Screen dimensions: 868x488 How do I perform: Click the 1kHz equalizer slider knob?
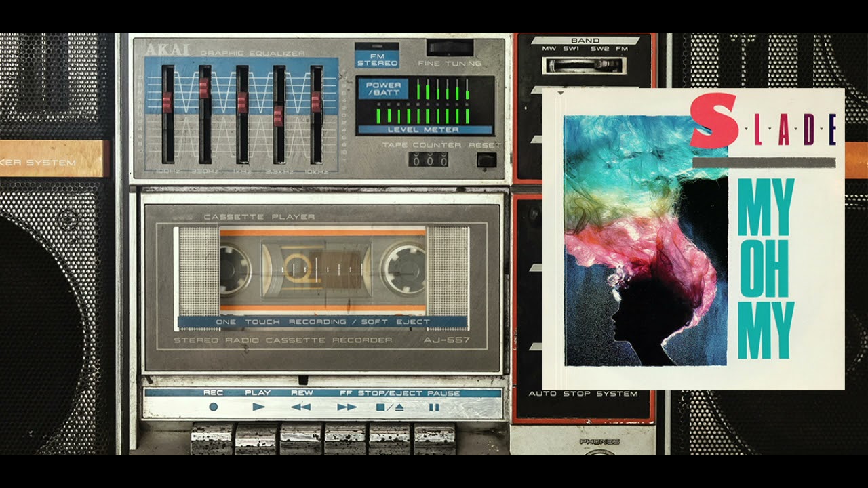coord(242,102)
